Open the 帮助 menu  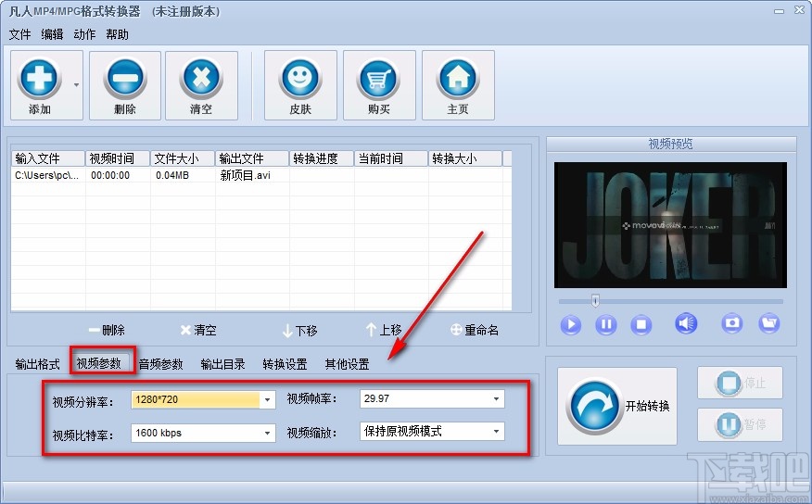[117, 34]
